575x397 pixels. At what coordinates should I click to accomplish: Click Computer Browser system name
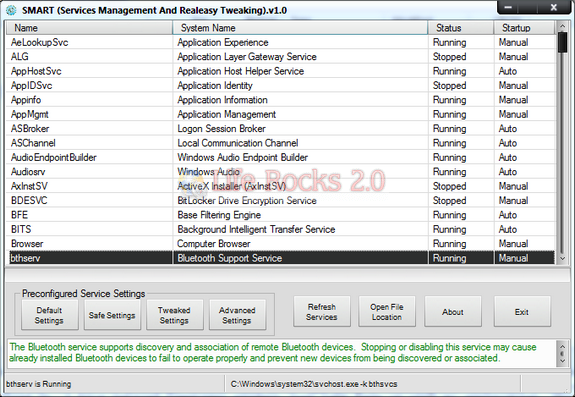pos(214,243)
